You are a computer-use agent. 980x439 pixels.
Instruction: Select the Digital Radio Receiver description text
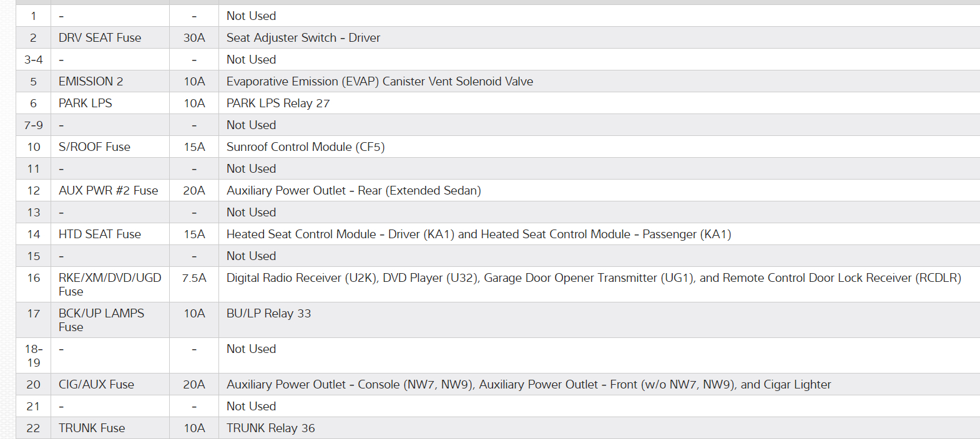coord(593,278)
